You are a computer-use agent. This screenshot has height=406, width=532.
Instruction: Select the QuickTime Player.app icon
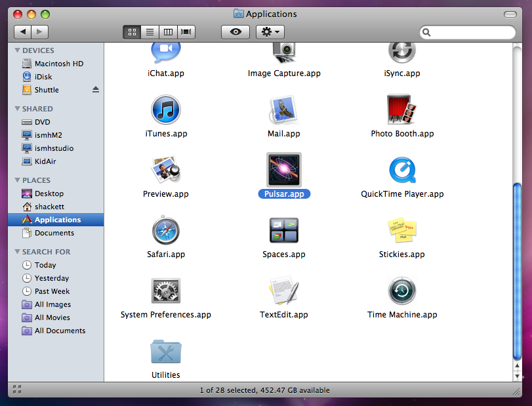tap(402, 170)
